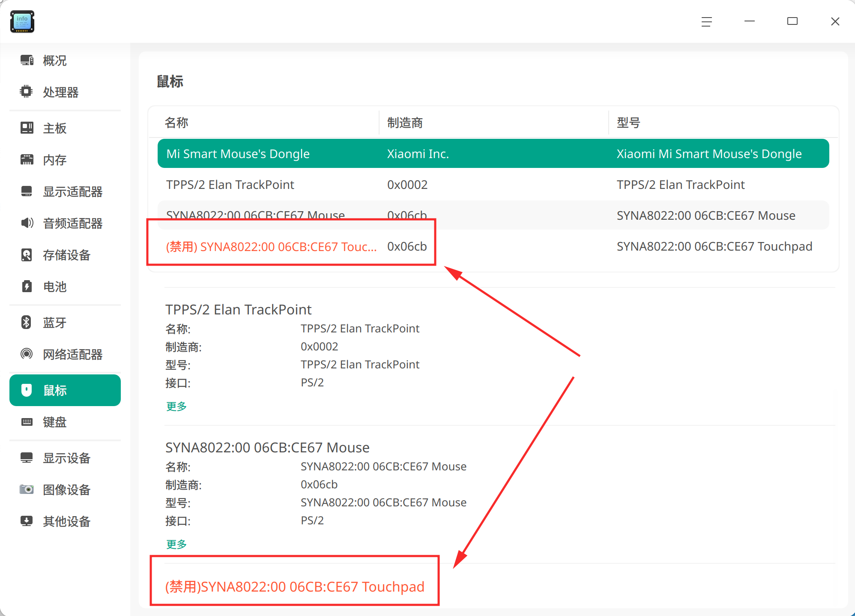Select the disabled (禁用) SYNA8022 Touchpad row
This screenshot has height=616, width=855.
pyautogui.click(x=493, y=246)
